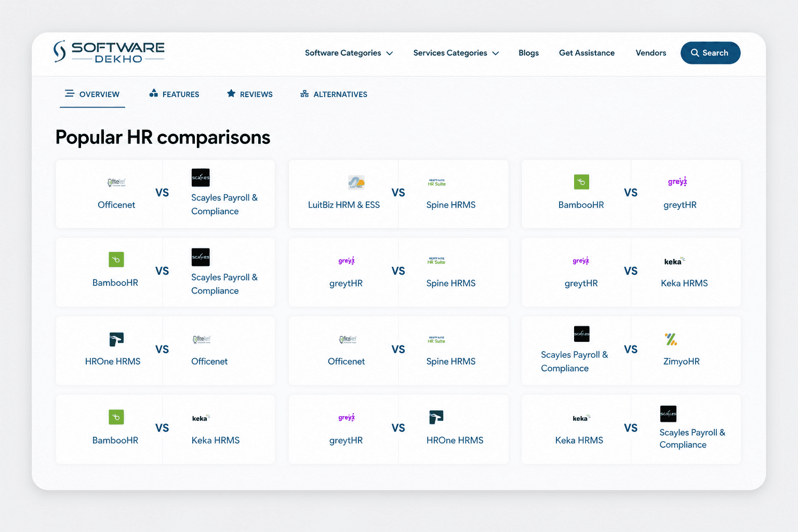Screen dimensions: 798x532
Task: Click VS in LuitBiz vs Spine HRMS card
Action: pos(398,193)
